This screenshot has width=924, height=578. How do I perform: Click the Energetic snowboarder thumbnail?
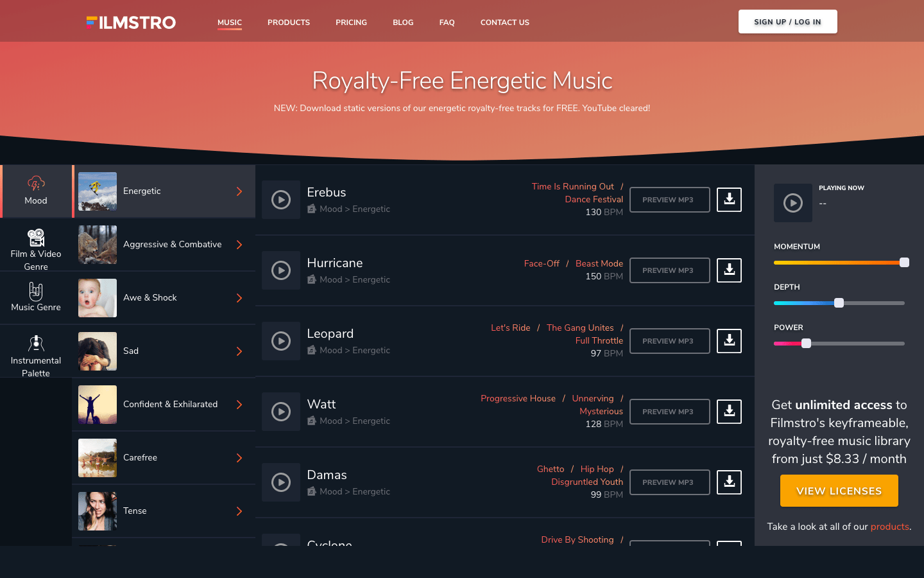tap(98, 191)
